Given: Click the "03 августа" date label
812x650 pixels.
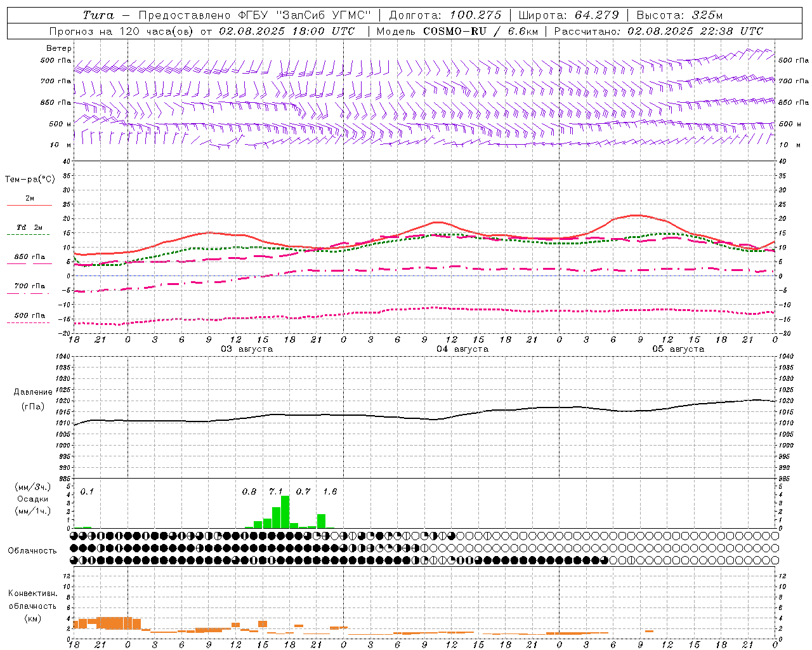Looking at the screenshot, I should pyautogui.click(x=247, y=349).
